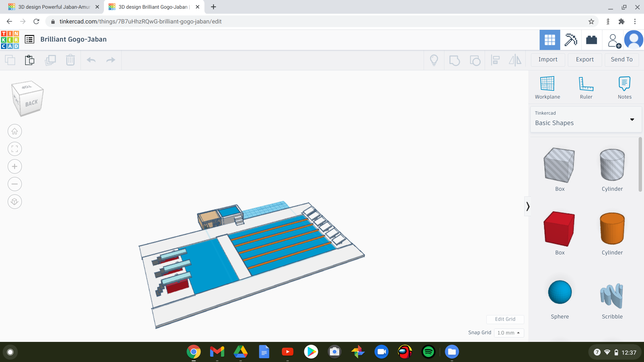Open Spotify from the shelf
Screen dimensions: 644x362
point(428,352)
